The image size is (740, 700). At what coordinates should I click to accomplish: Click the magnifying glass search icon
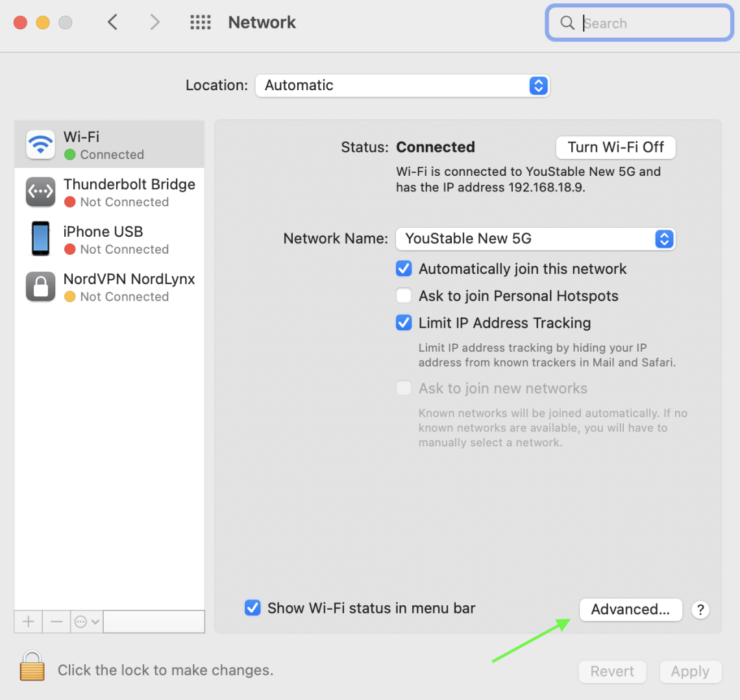tap(567, 23)
